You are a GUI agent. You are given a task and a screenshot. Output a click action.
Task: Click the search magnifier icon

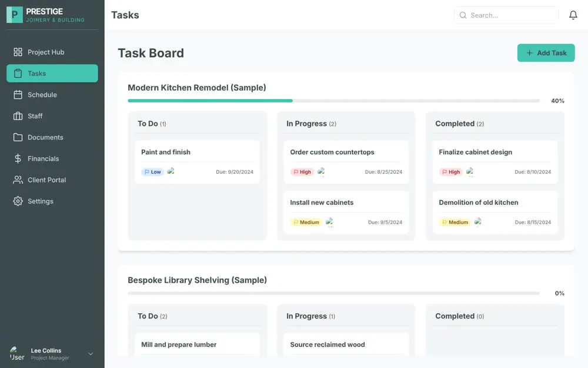463,15
